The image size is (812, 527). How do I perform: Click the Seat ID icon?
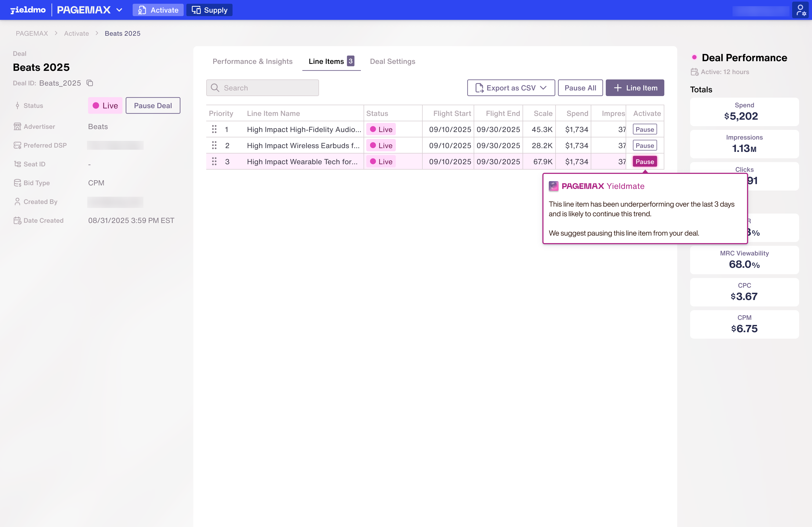tap(17, 164)
